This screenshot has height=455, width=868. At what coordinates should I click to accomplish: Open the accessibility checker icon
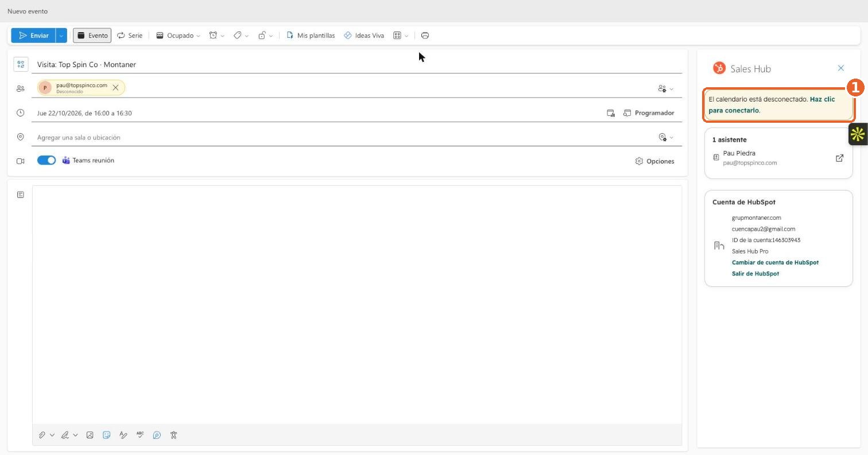click(173, 435)
